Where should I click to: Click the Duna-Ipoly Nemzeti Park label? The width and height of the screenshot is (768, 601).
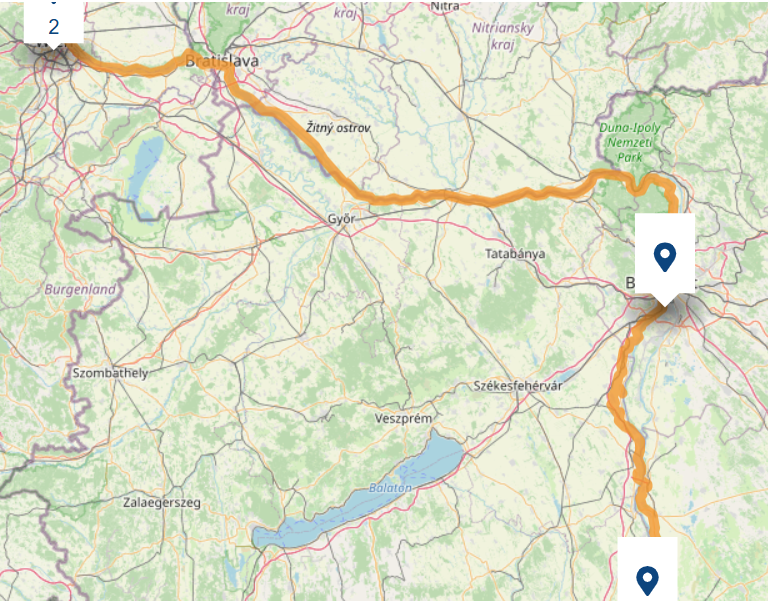pos(629,143)
